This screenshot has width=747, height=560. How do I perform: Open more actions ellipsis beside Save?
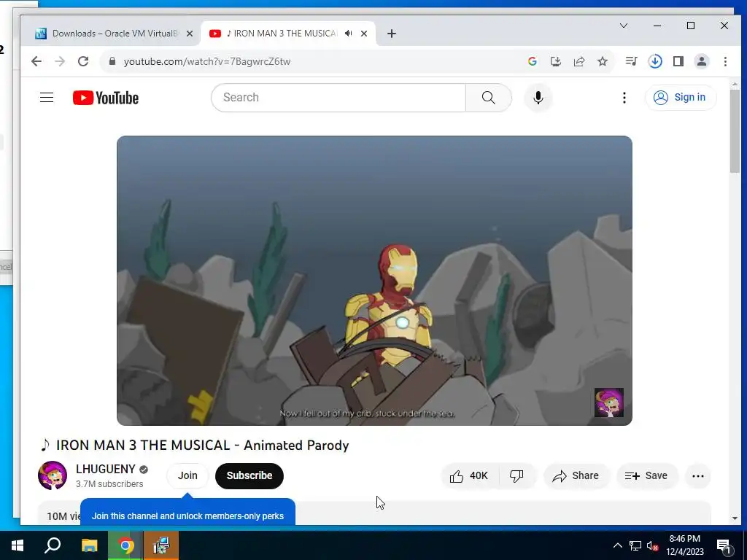698,475
